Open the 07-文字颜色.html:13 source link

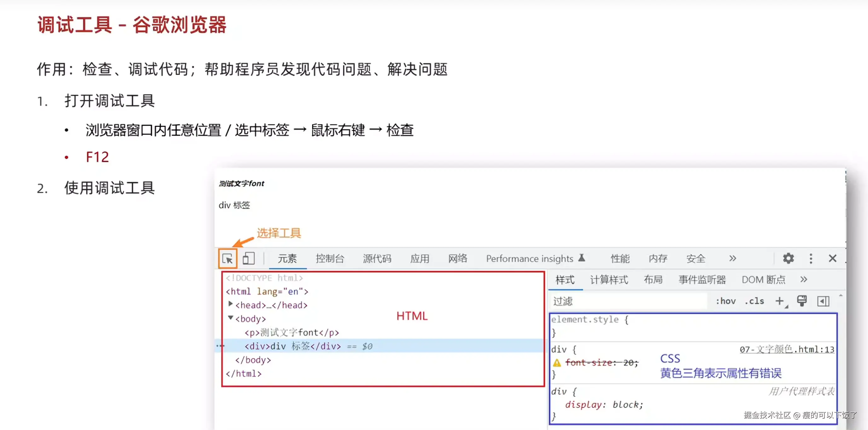786,350
